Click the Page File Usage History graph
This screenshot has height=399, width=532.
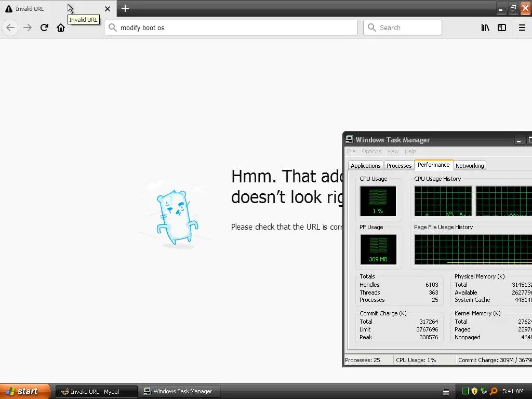473,249
